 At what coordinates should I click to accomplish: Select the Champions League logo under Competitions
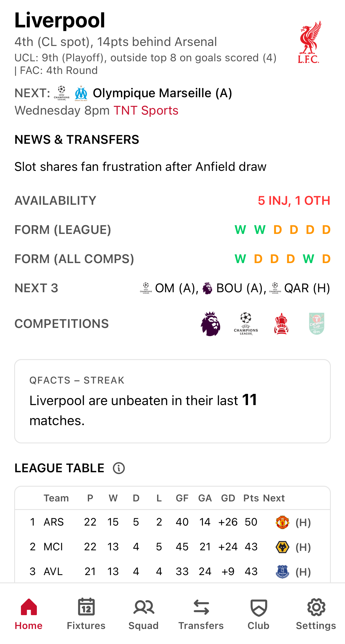click(x=246, y=324)
